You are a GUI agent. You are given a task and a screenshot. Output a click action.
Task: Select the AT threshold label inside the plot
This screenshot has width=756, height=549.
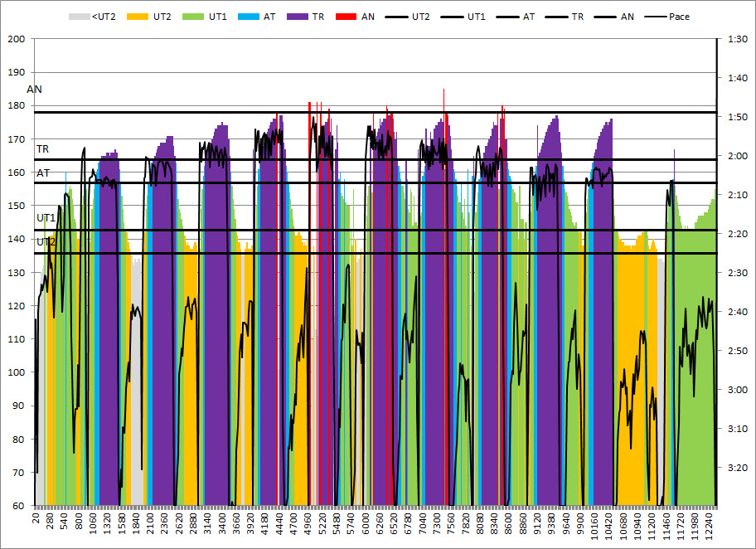[42, 172]
